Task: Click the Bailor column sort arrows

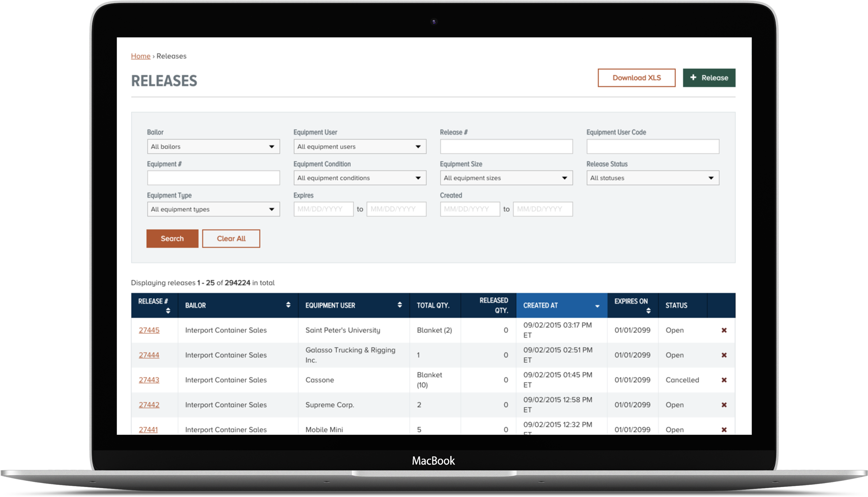Action: (288, 305)
